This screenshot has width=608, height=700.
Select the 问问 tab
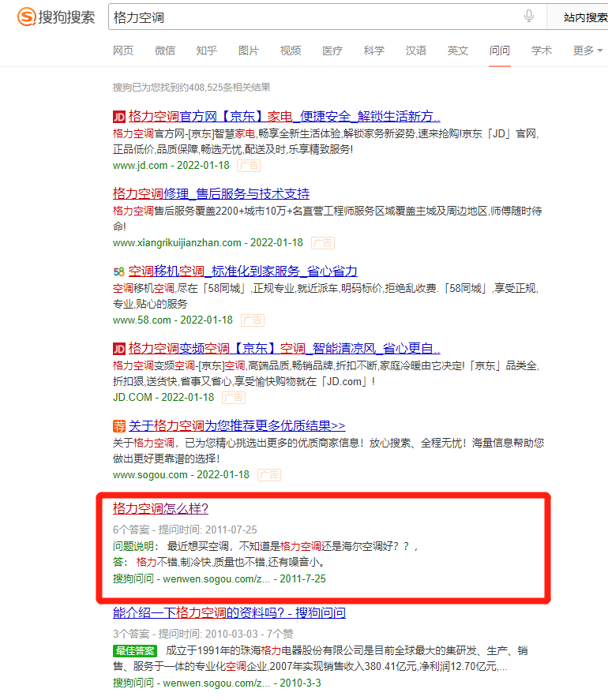click(x=500, y=51)
